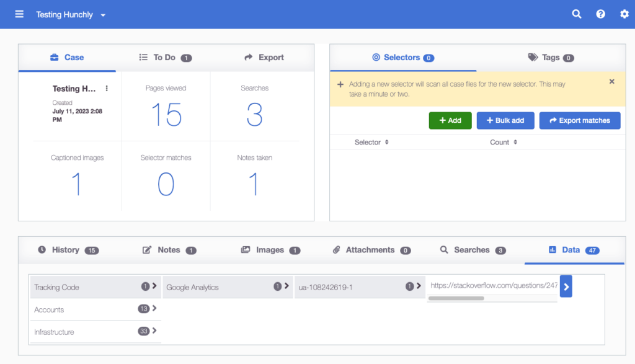The height and width of the screenshot is (364, 635).
Task: Open the hamburger navigation menu
Action: tap(19, 14)
